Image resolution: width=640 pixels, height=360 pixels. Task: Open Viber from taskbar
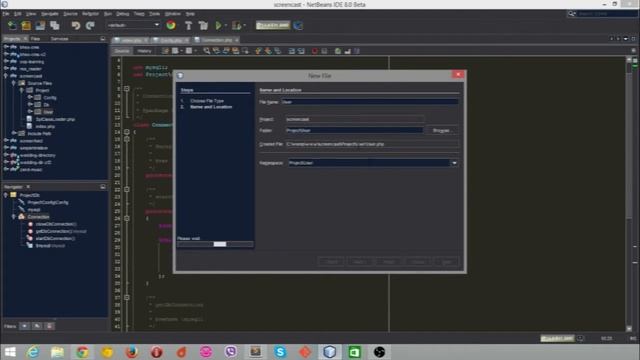pyautogui.click(x=231, y=352)
